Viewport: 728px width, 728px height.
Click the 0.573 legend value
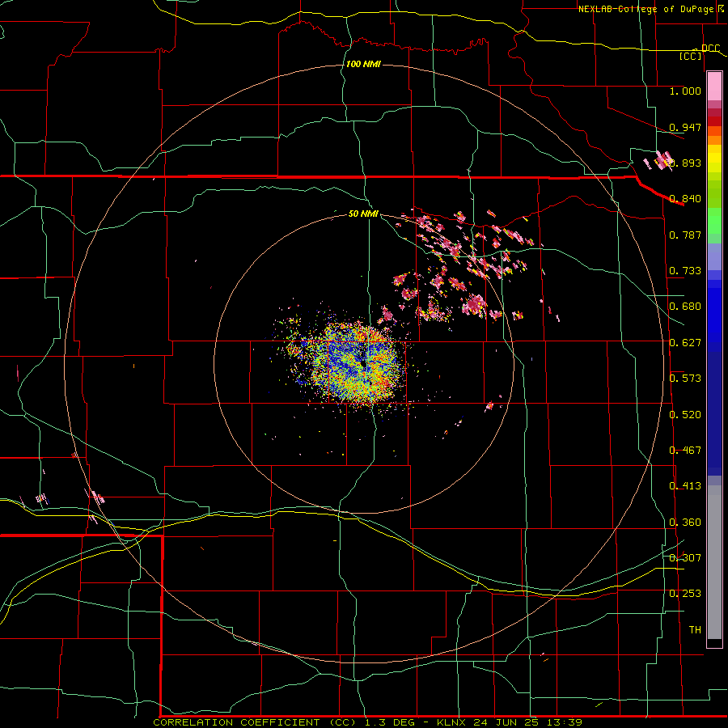[685, 379]
